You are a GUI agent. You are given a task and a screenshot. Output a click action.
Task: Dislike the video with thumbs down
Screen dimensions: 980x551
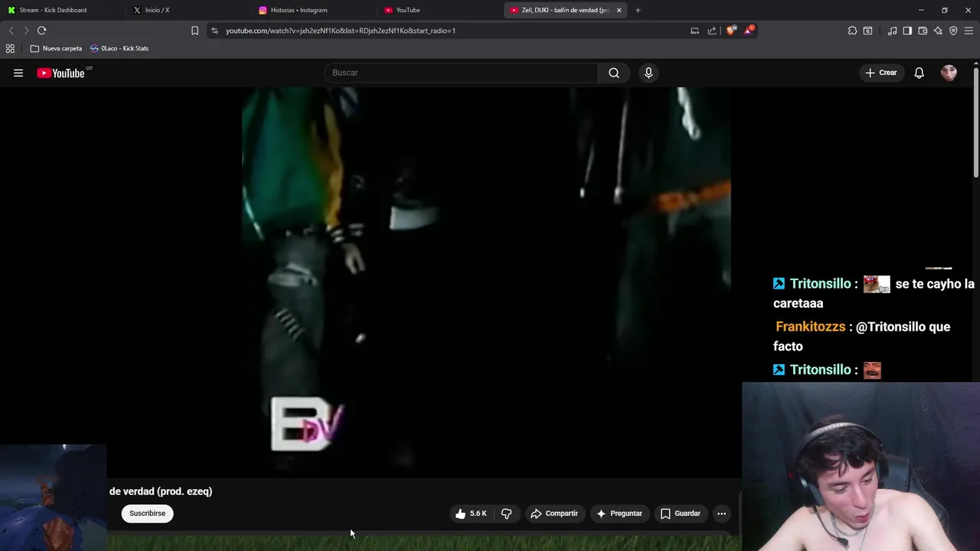506,514
